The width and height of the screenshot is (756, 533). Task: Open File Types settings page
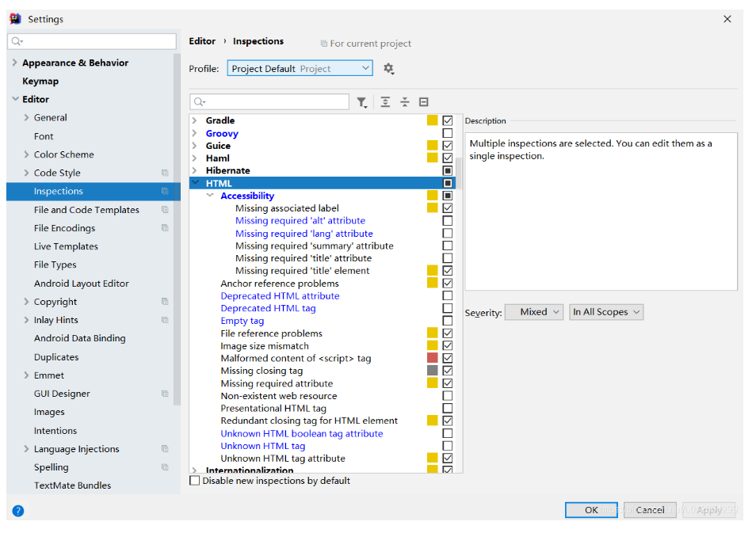(x=55, y=265)
